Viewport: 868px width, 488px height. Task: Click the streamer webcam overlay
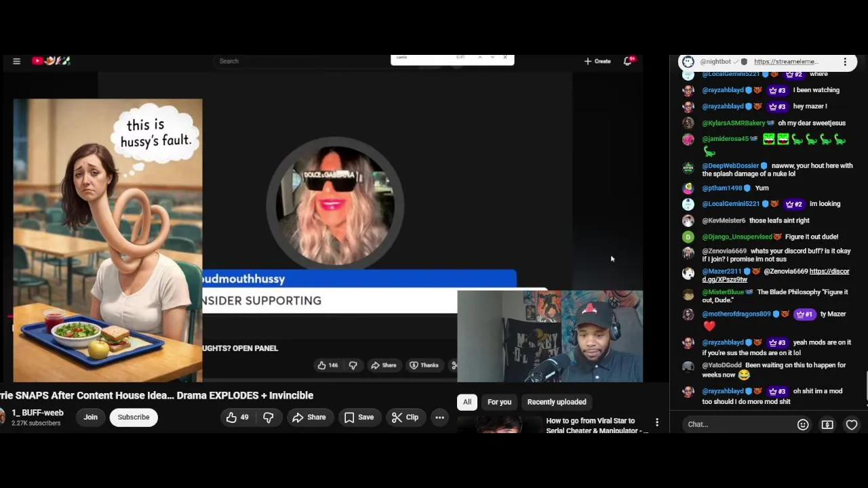pyautogui.click(x=550, y=337)
